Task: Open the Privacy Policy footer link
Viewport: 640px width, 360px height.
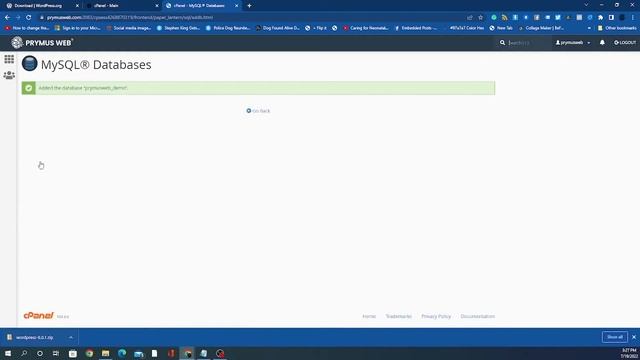Action: 436,316
